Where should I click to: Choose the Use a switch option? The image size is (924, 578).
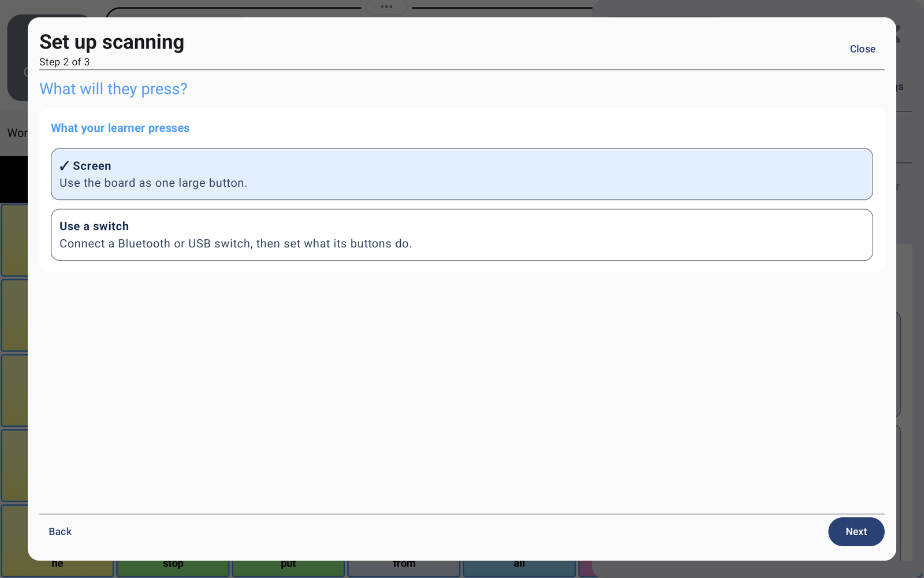(461, 235)
